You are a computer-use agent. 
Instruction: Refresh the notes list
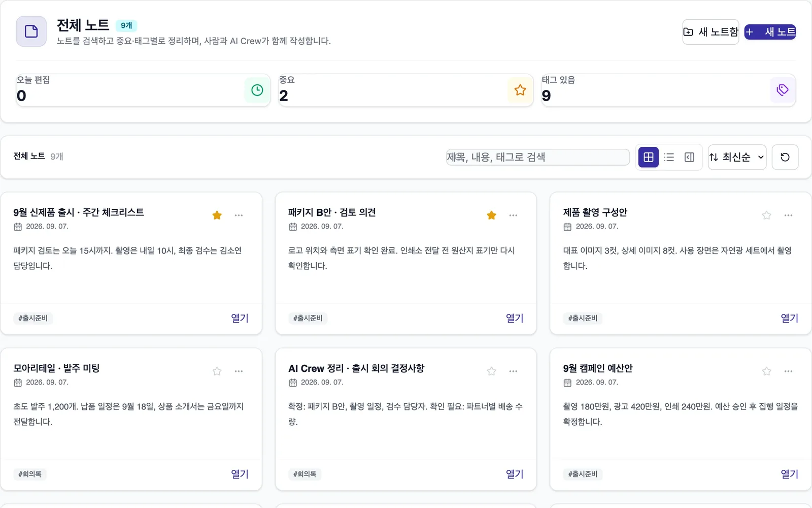click(x=785, y=157)
